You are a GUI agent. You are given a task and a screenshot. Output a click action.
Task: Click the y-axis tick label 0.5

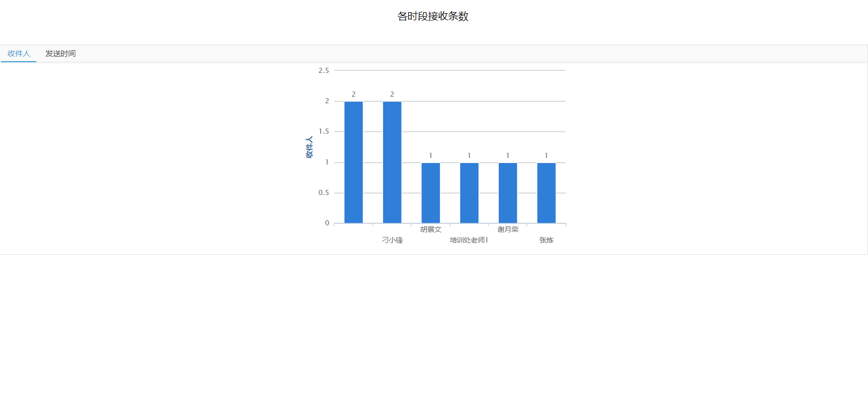pyautogui.click(x=324, y=192)
